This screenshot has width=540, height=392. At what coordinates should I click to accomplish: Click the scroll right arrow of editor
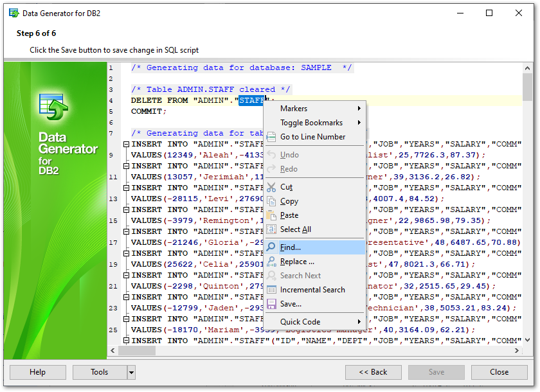tap(517, 351)
